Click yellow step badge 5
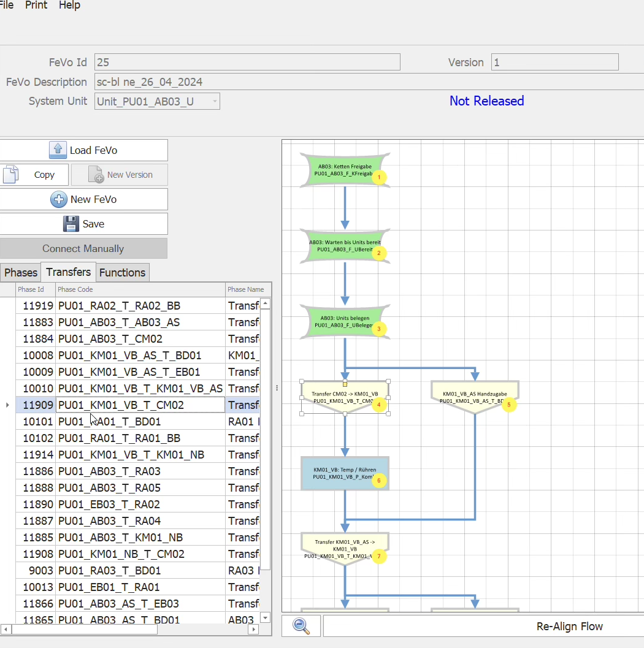The height and width of the screenshot is (648, 644). pos(509,405)
